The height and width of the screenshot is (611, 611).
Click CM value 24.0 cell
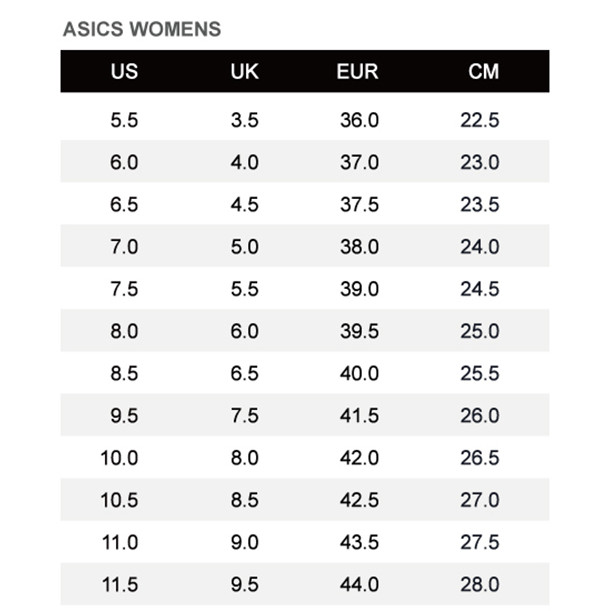tap(480, 247)
